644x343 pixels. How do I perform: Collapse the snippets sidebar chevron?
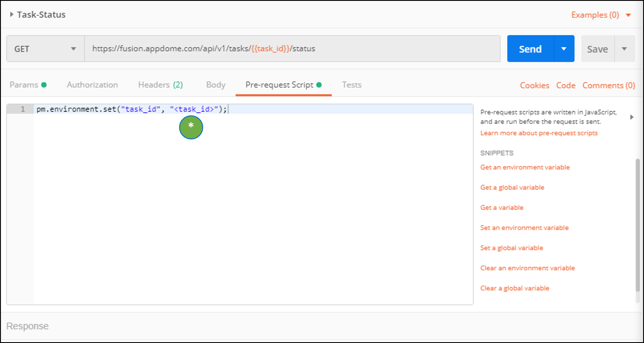pyautogui.click(x=632, y=117)
